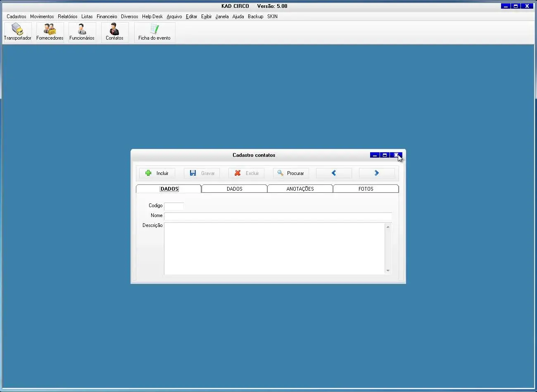This screenshot has width=537, height=392.
Task: Click into the Nome text field
Action: [x=278, y=216]
